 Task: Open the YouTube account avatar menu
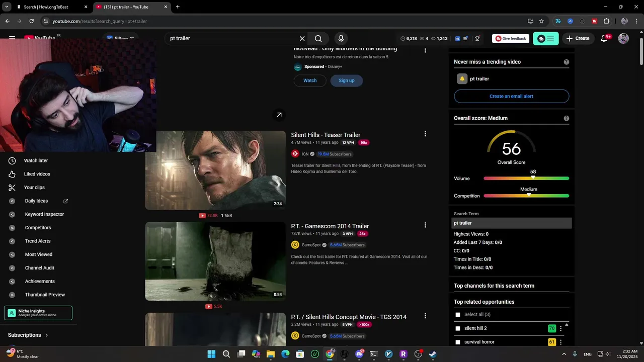[x=623, y=38]
